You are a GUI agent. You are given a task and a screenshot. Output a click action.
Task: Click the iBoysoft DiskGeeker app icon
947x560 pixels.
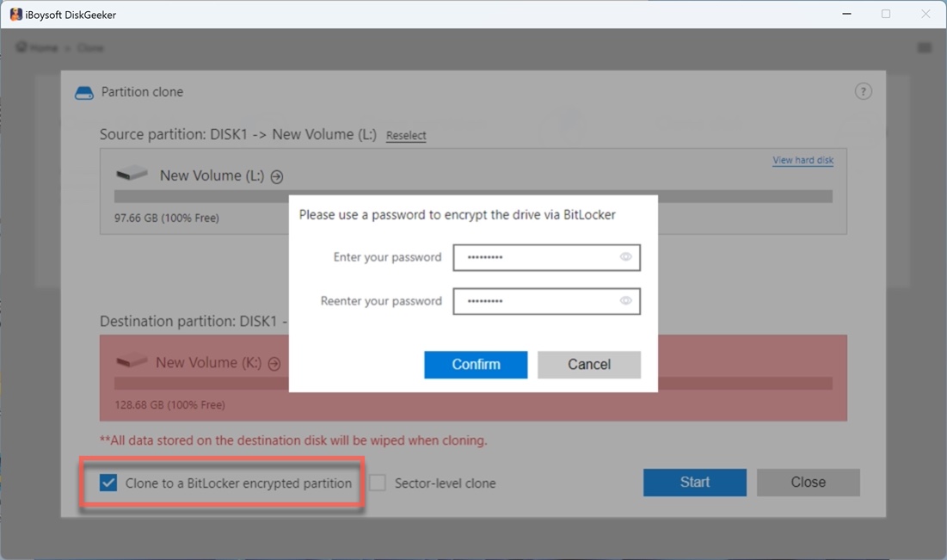[15, 15]
